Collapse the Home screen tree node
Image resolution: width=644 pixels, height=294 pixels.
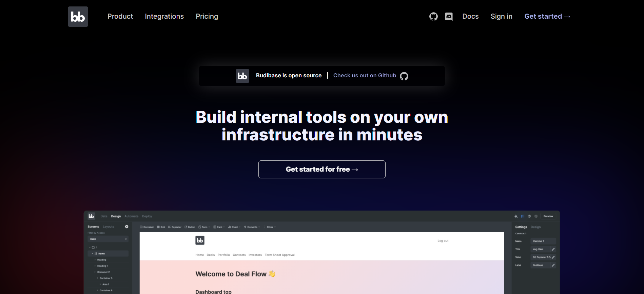tap(92, 254)
